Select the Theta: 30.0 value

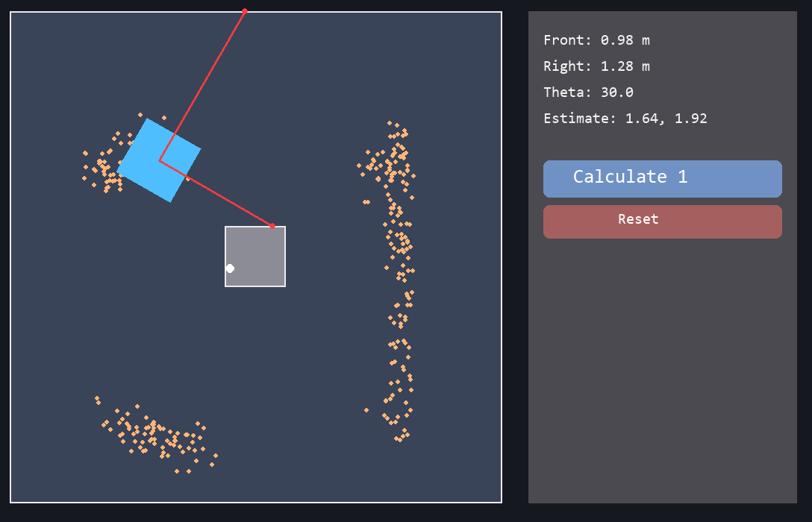[x=588, y=92]
